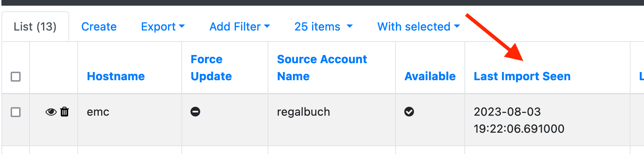The width and height of the screenshot is (644, 154).
Task: Open the 25 items page-size dropdown
Action: click(x=323, y=27)
